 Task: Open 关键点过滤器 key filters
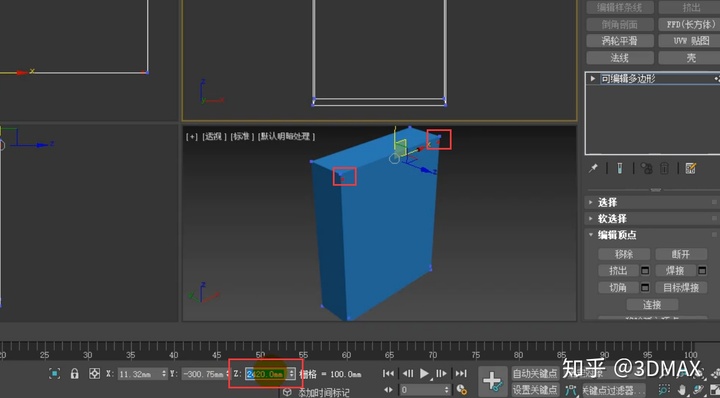pos(613,390)
